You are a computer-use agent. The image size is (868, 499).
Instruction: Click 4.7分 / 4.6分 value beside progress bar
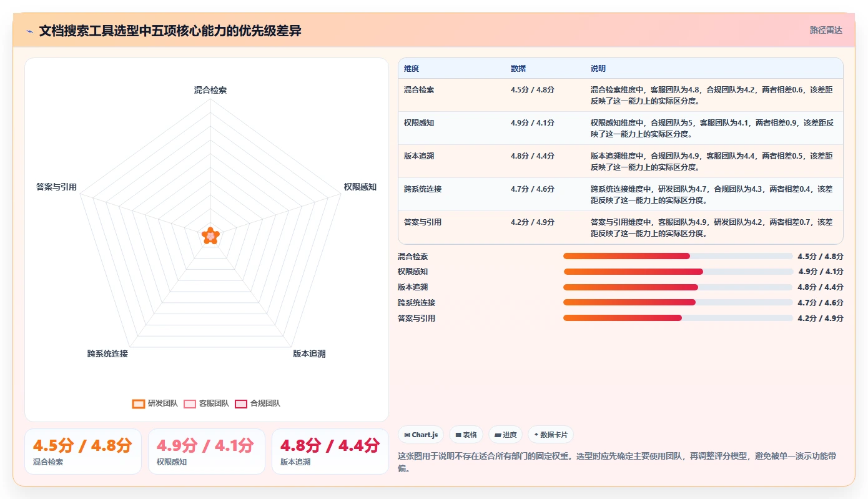click(821, 302)
